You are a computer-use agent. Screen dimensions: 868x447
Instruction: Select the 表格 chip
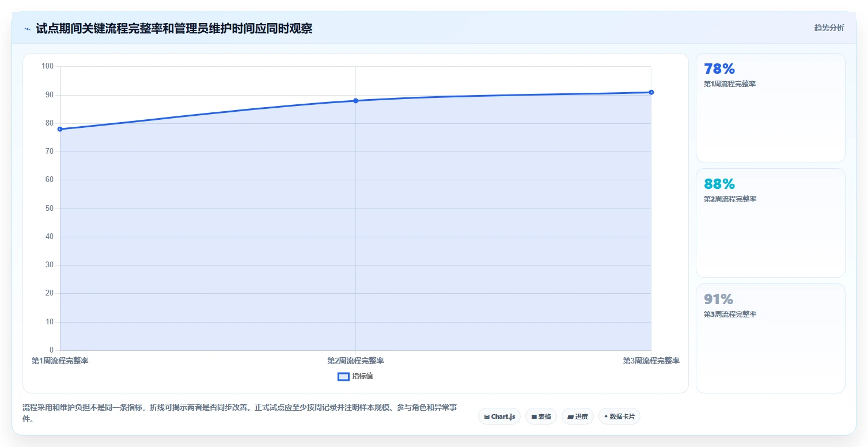(x=541, y=416)
